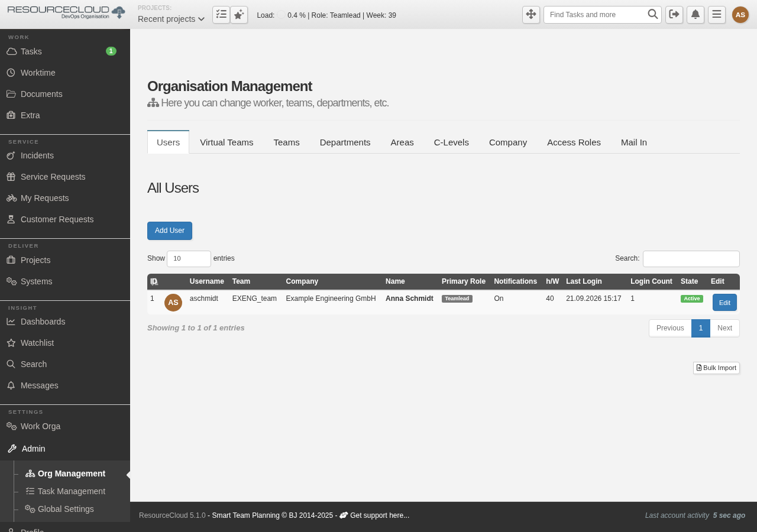Click the Anna Schmidt name cell
The image size is (757, 532).
[409, 299]
